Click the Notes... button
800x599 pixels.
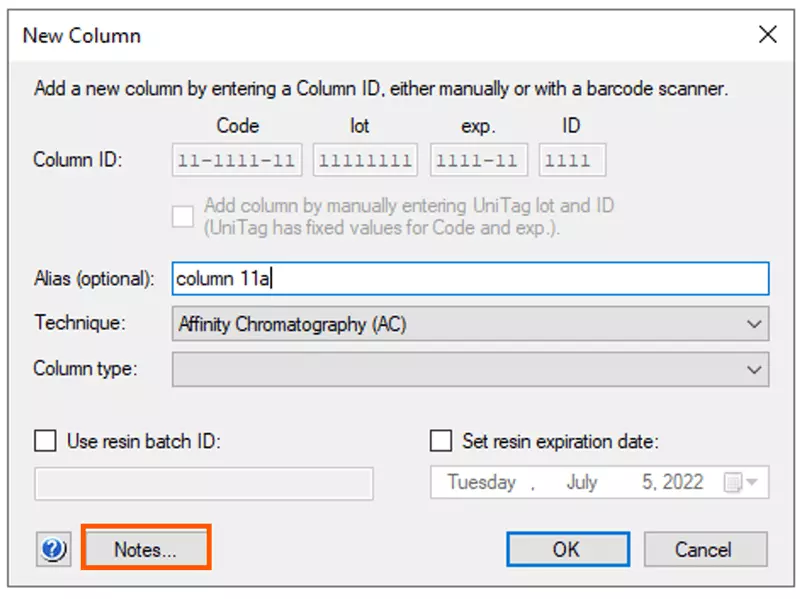[x=145, y=549]
